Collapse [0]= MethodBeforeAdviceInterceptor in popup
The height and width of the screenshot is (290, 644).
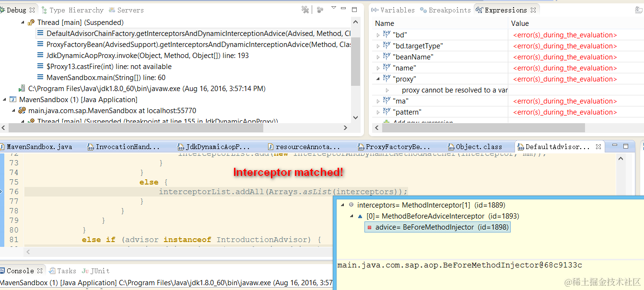point(352,216)
